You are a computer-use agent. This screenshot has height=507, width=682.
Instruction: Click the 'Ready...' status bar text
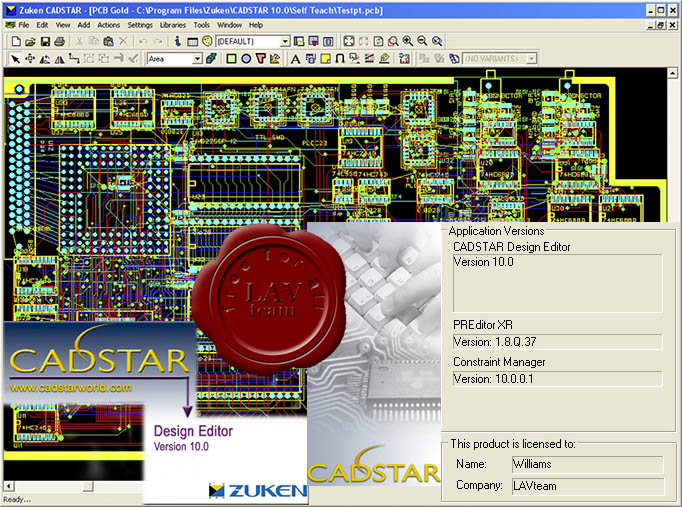click(17, 499)
